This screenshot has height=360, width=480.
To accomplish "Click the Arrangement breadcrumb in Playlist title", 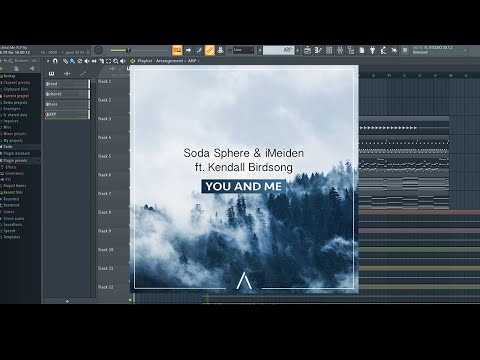I will click(169, 61).
